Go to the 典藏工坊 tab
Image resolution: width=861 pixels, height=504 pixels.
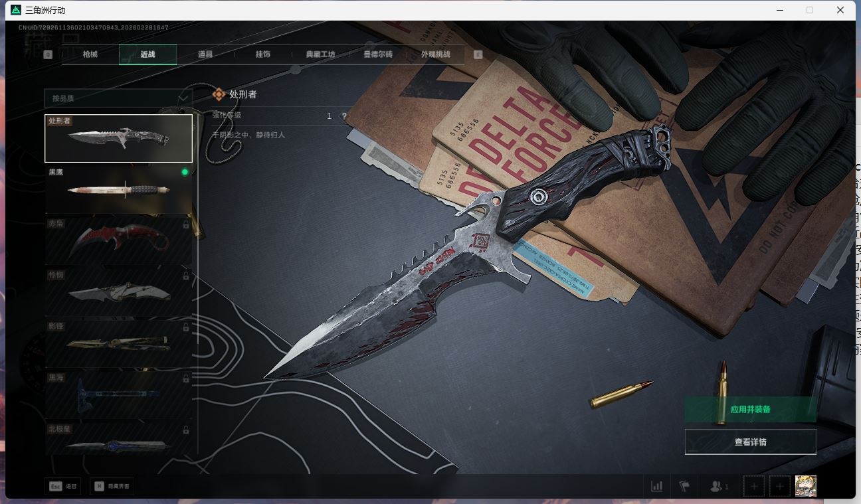[x=320, y=54]
